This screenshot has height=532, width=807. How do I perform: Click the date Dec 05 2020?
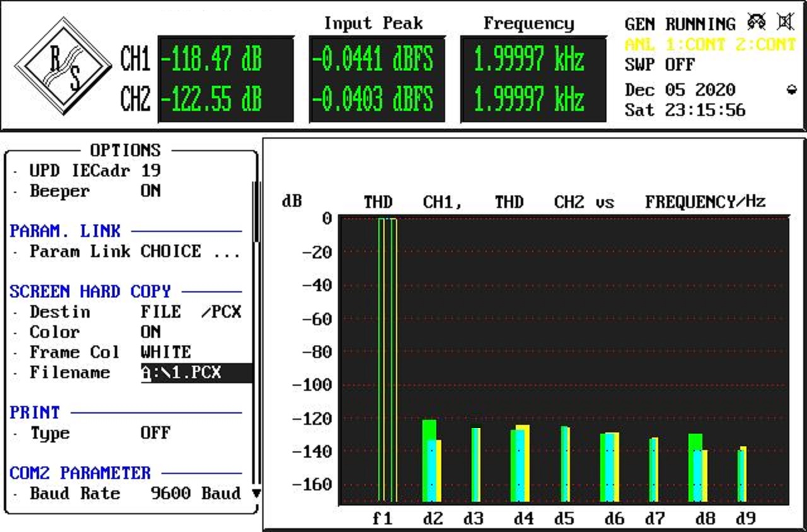coord(680,90)
